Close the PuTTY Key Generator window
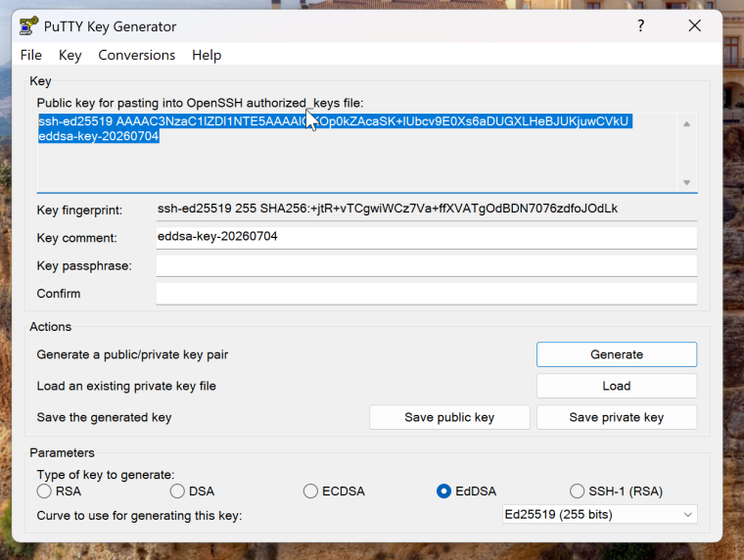 (695, 25)
